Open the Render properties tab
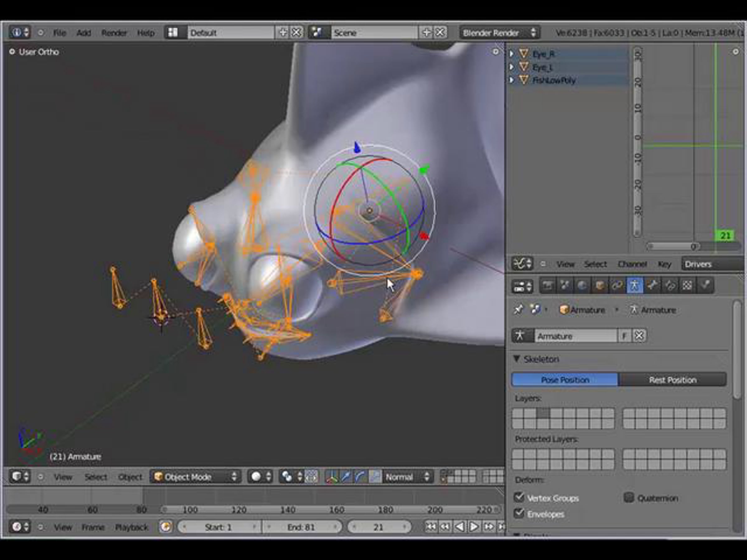 pos(547,286)
